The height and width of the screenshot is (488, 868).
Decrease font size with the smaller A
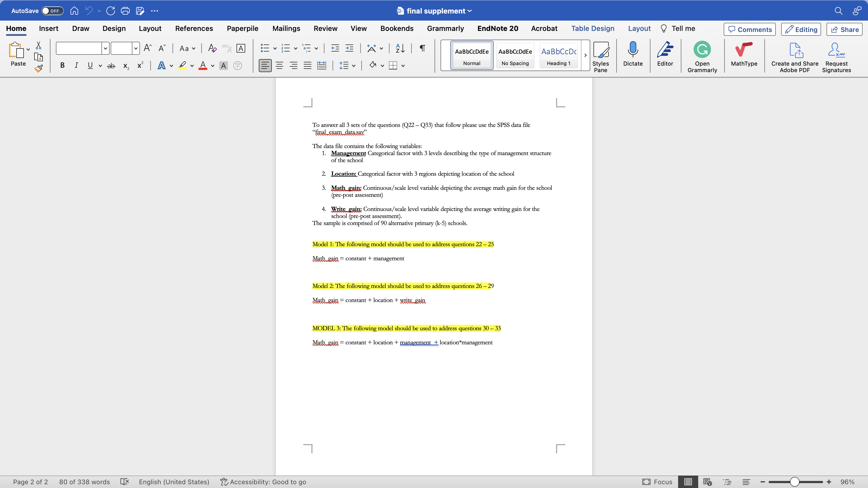coord(162,48)
